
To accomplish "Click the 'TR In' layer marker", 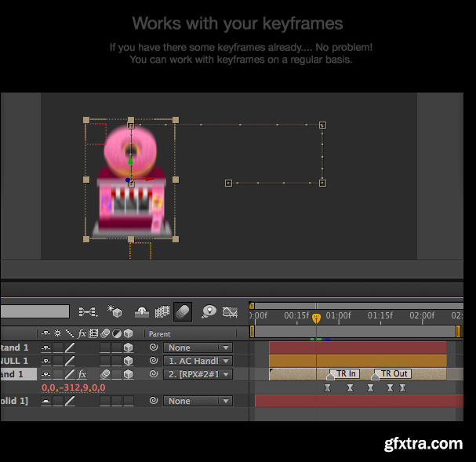I will 346,374.
